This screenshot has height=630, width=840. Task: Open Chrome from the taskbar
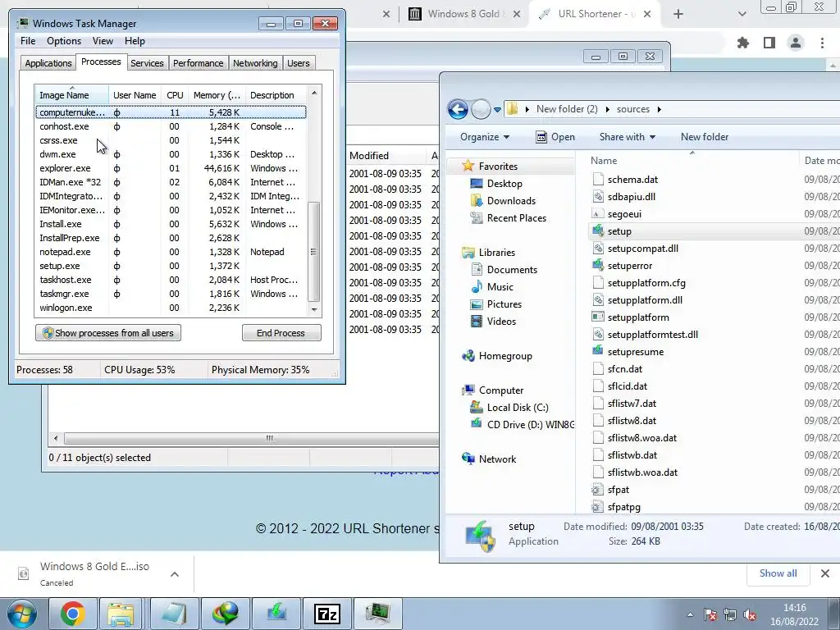click(73, 614)
